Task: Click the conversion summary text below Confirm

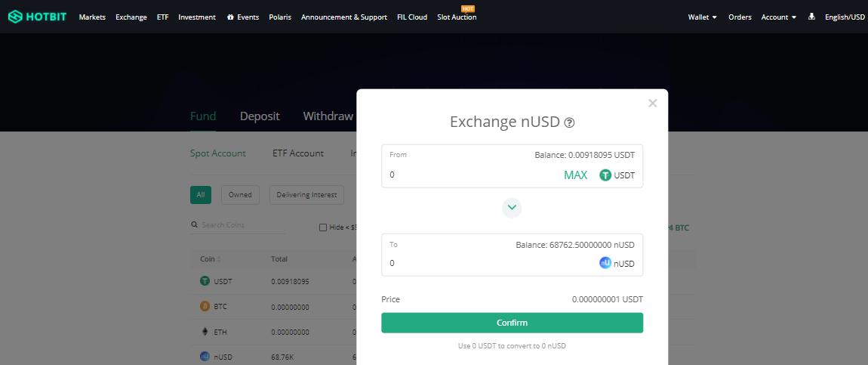Action: (512, 346)
